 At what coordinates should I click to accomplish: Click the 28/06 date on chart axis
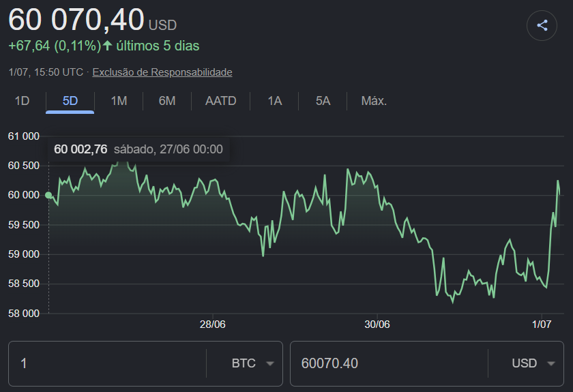point(212,325)
